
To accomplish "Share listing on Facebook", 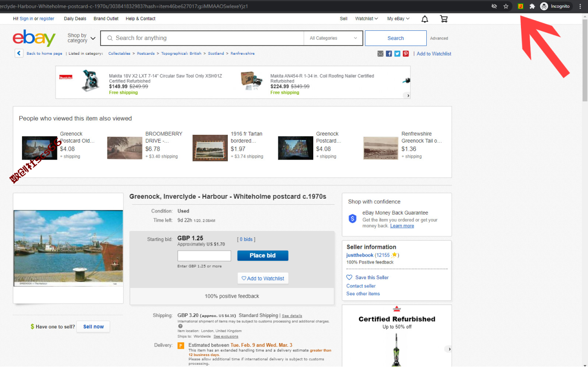I will (x=389, y=54).
